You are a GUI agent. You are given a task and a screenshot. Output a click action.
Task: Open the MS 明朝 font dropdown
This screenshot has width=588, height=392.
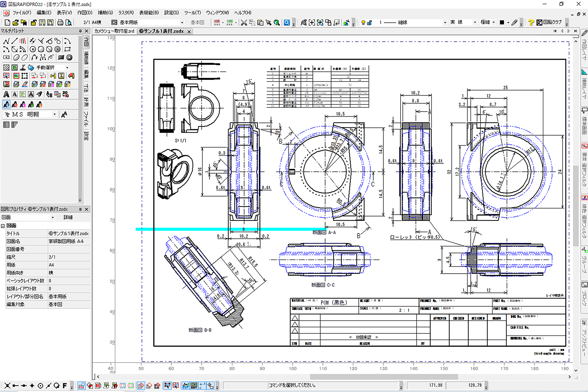[55, 114]
